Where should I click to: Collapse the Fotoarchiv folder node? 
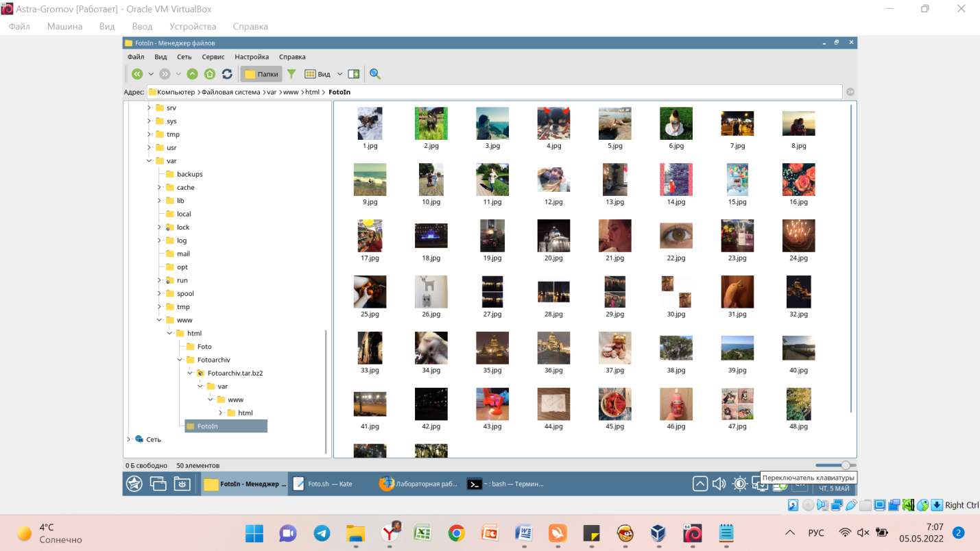click(x=180, y=360)
